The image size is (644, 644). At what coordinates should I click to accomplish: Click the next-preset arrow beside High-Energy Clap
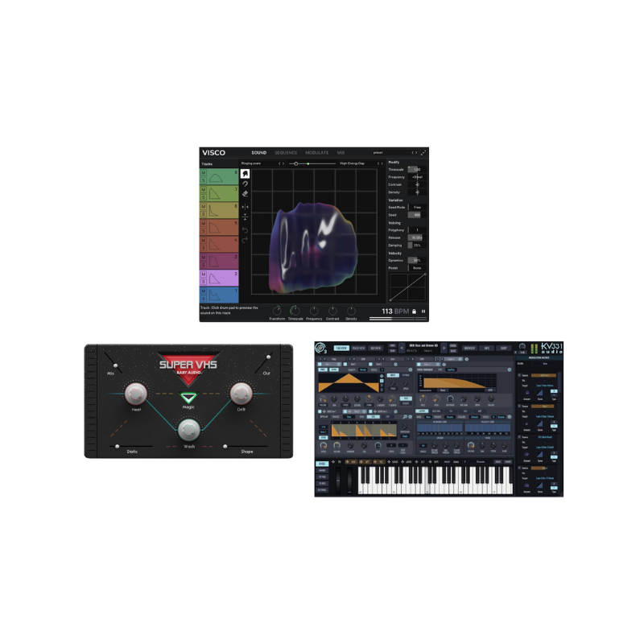click(x=380, y=164)
